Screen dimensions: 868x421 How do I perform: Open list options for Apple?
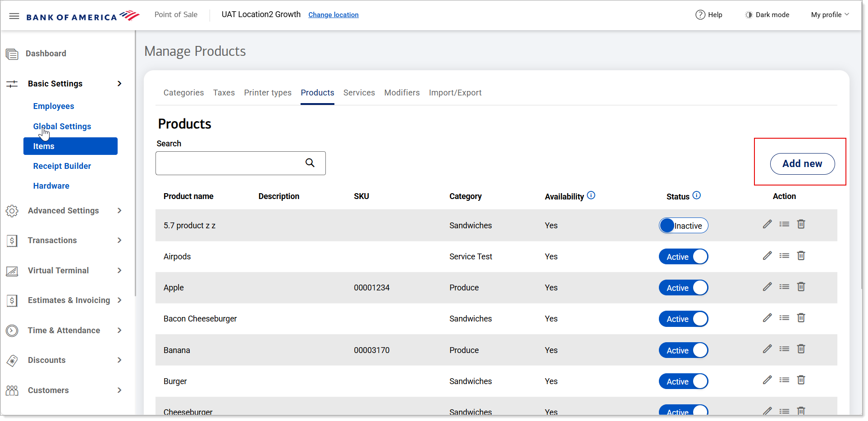click(x=784, y=287)
